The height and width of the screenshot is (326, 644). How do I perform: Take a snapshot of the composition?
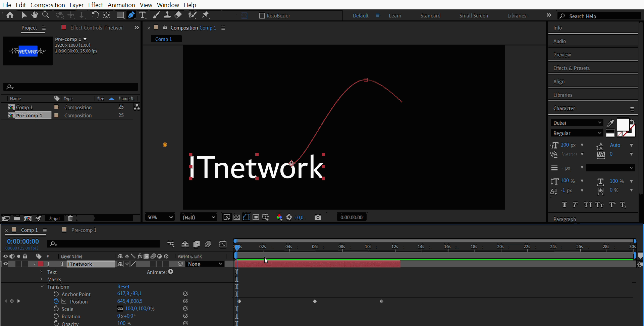coord(318,217)
